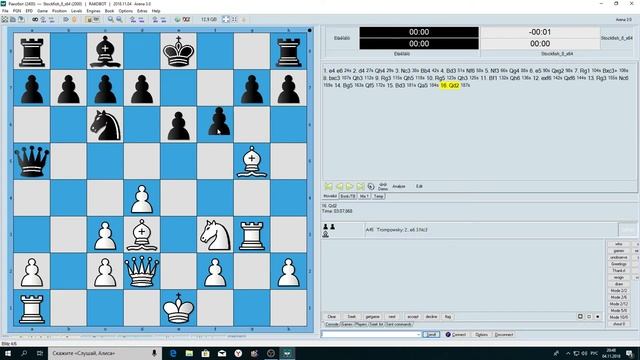
Task: Open the Book menu
Action: (x=109, y=11)
